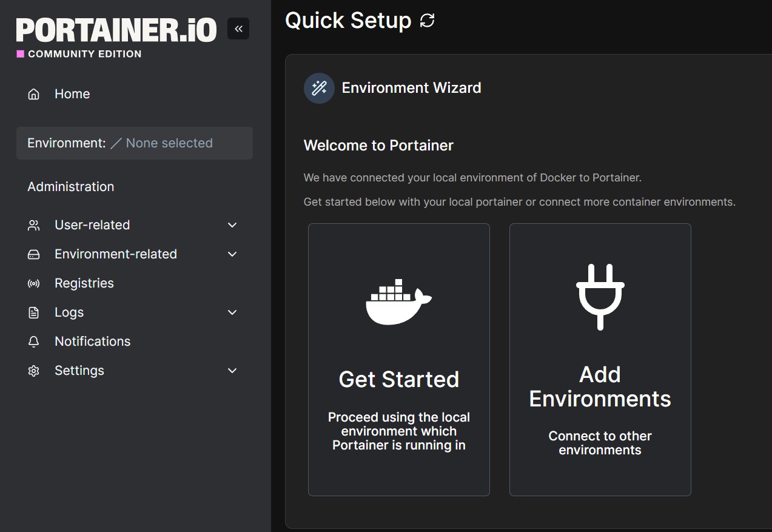772x532 pixels.
Task: Click the Environment-related icon
Action: [x=33, y=254]
